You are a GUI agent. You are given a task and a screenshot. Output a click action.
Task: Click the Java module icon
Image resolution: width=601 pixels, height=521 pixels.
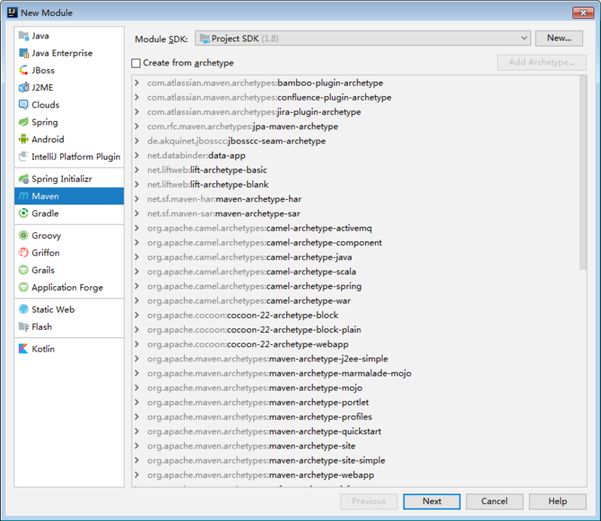click(x=23, y=36)
